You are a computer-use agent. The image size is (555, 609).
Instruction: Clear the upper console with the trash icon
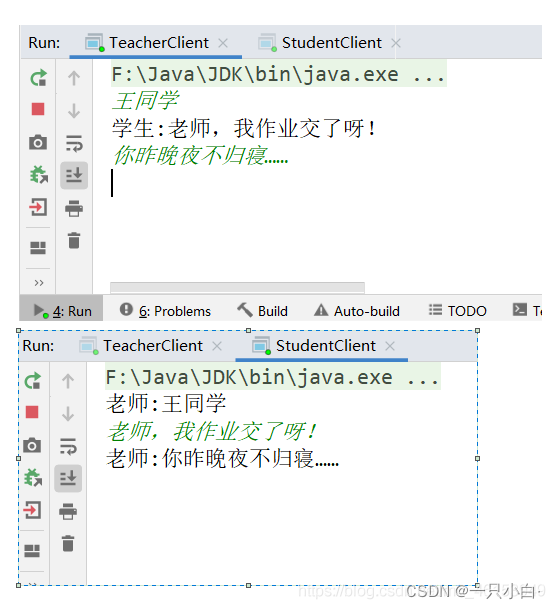[74, 240]
